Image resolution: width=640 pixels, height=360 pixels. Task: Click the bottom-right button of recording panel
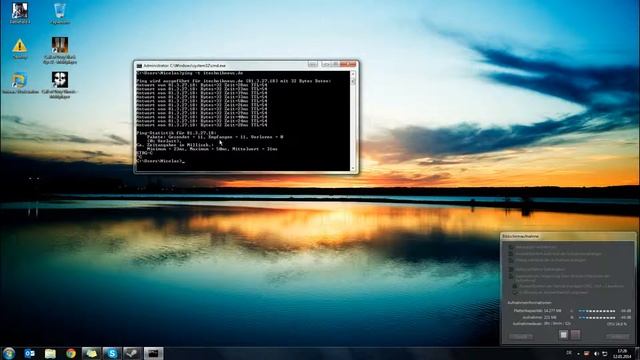pos(618,336)
